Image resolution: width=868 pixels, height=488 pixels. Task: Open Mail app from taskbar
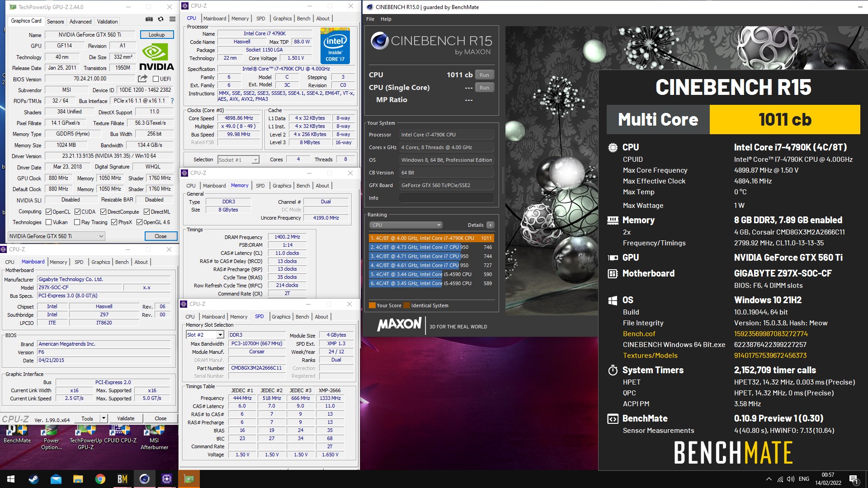point(56,479)
